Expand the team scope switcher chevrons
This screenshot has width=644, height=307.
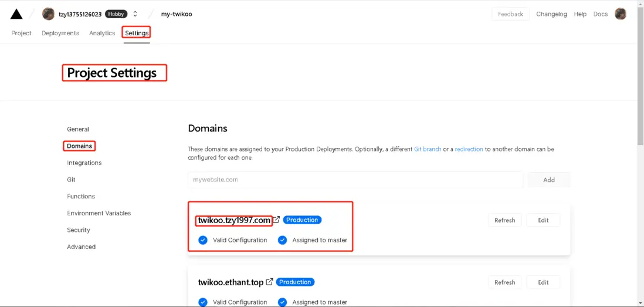[135, 14]
